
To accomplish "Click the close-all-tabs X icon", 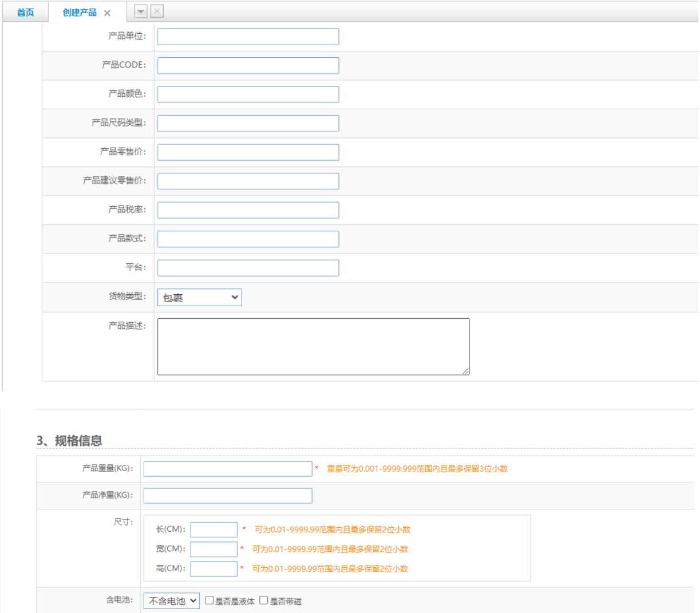I will point(157,11).
